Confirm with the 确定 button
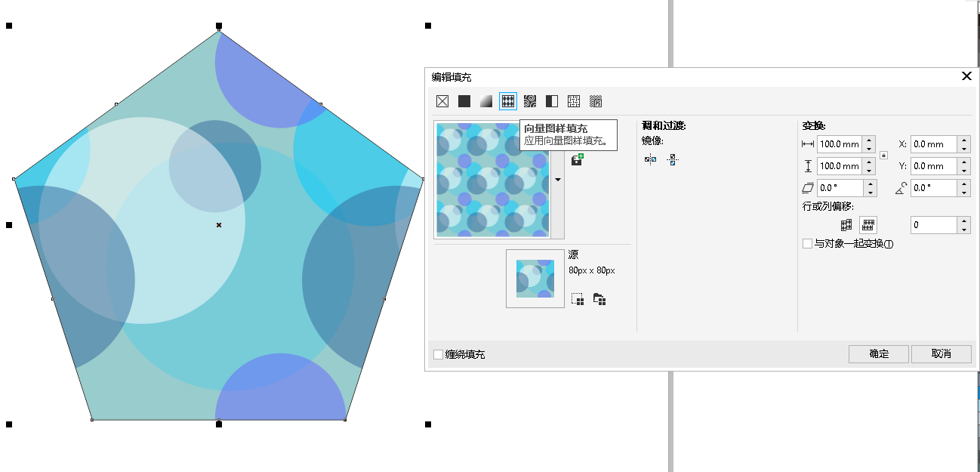 click(x=878, y=353)
